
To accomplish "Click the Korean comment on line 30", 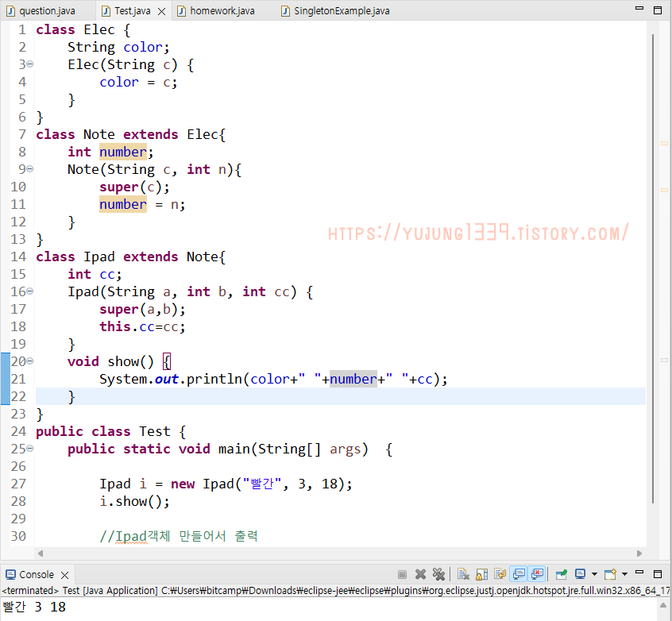I will pyautogui.click(x=179, y=536).
